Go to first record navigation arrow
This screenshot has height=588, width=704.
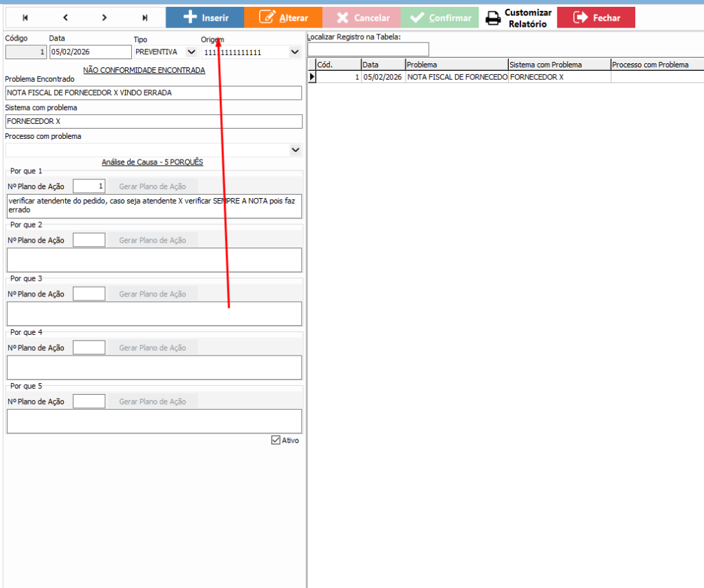pos(26,18)
